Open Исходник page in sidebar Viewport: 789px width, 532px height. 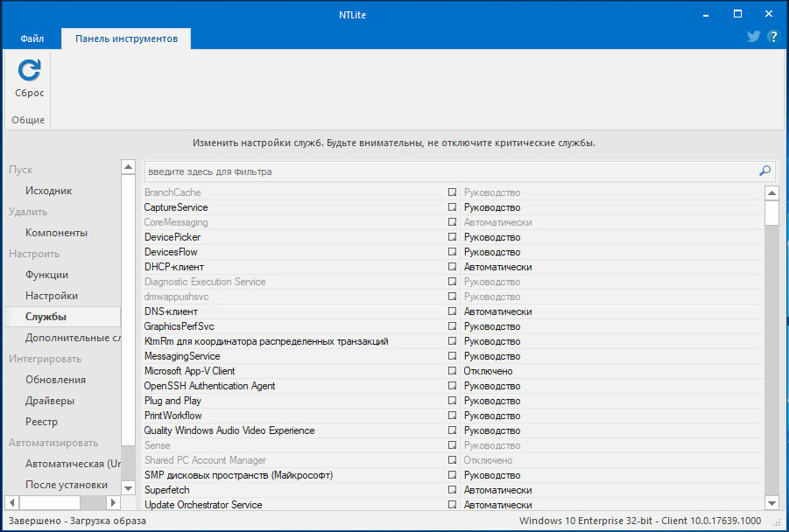pyautogui.click(x=48, y=191)
